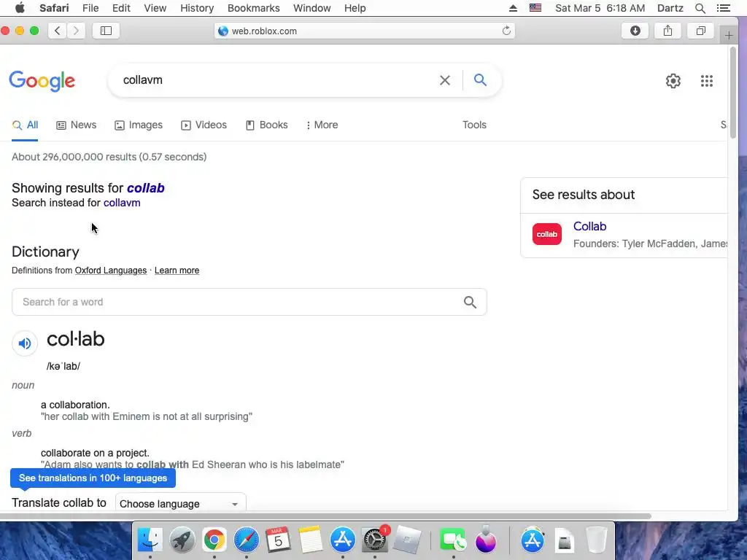
Task: Switch to the Videos results tab
Action: click(x=204, y=125)
